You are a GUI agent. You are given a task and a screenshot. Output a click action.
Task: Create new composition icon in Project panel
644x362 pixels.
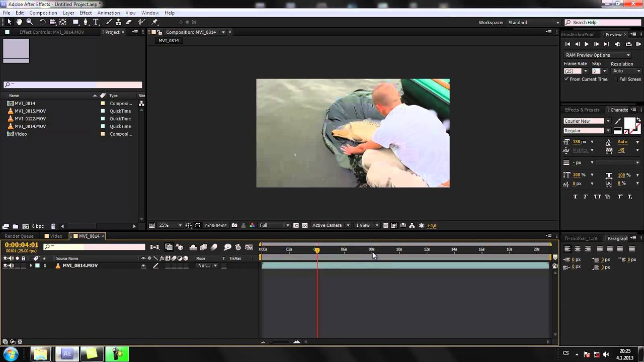click(25, 226)
